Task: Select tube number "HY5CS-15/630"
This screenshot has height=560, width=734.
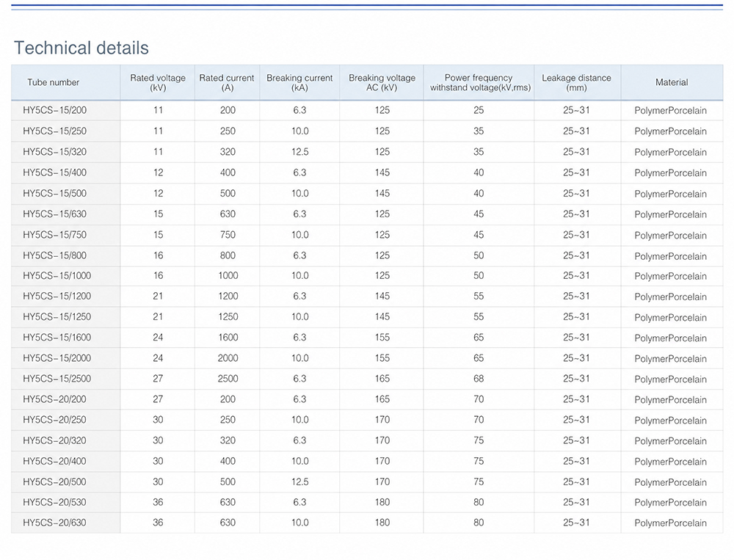Action: (x=55, y=214)
